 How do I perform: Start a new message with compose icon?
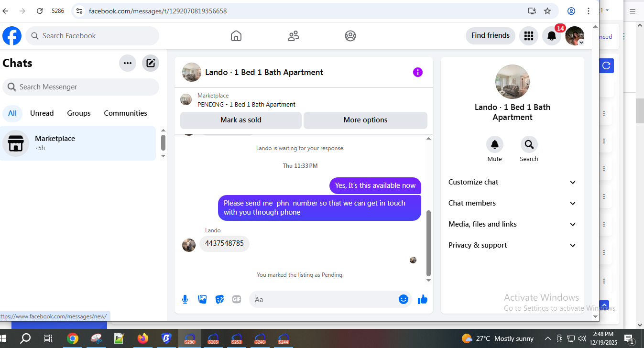click(151, 63)
